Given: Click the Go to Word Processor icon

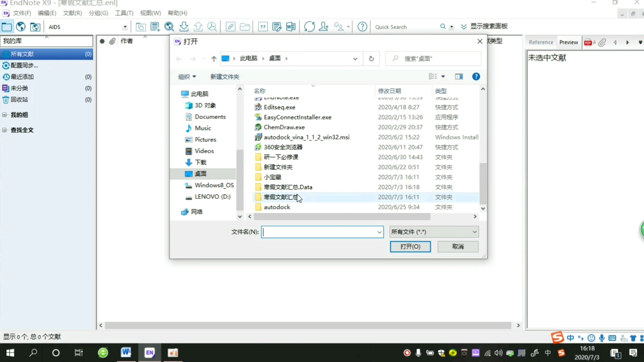Looking at the screenshot, I should coord(291,26).
